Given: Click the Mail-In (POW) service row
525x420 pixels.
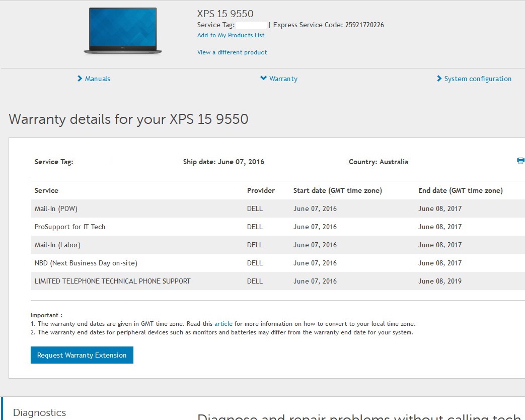Looking at the screenshot, I should point(277,208).
